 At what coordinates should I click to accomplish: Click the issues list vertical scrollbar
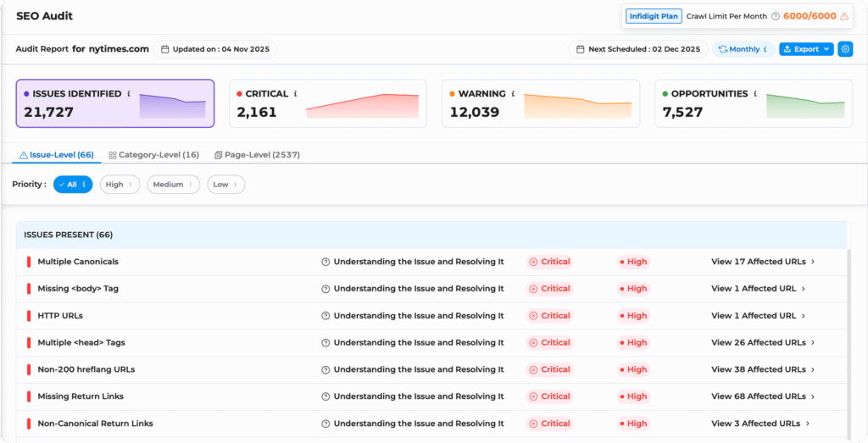coord(849,339)
